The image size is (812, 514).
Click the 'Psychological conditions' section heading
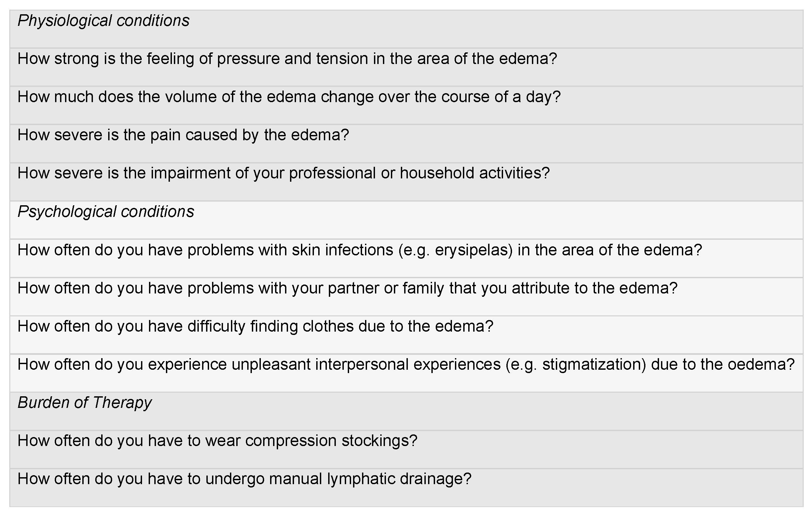(106, 212)
